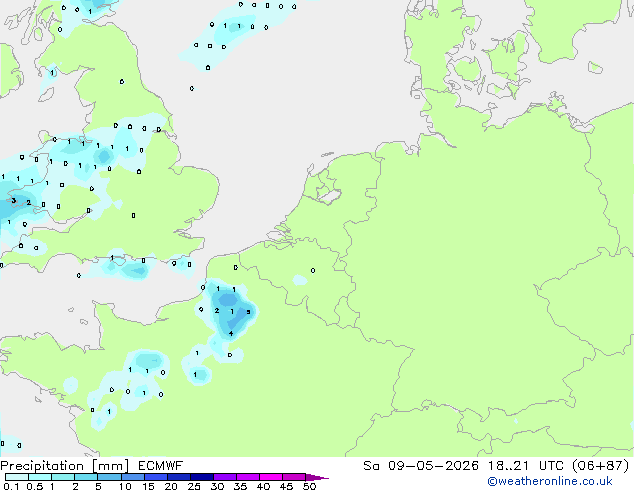Click the ECMWF model label

[161, 466]
